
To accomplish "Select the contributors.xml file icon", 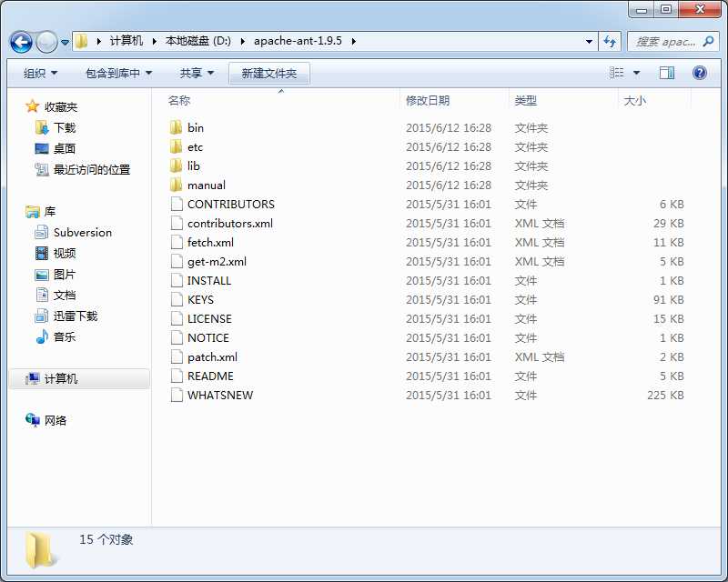I will [177, 223].
